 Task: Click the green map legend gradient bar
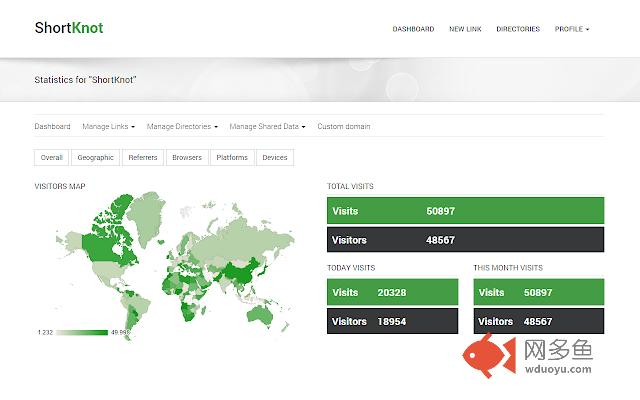82,333
